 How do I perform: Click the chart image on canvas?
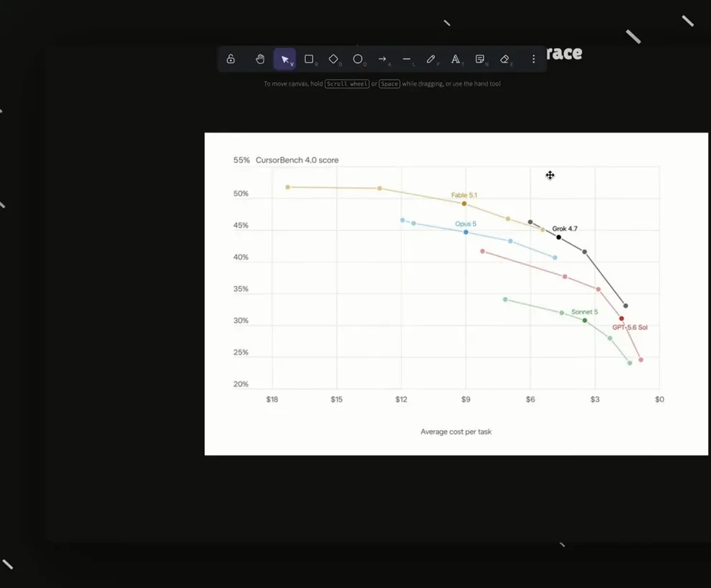[x=456, y=293]
